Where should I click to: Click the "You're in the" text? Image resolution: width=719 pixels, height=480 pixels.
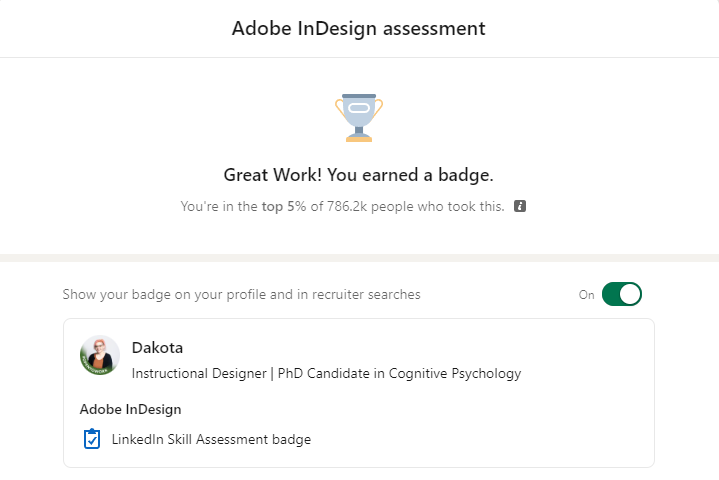[219, 207]
